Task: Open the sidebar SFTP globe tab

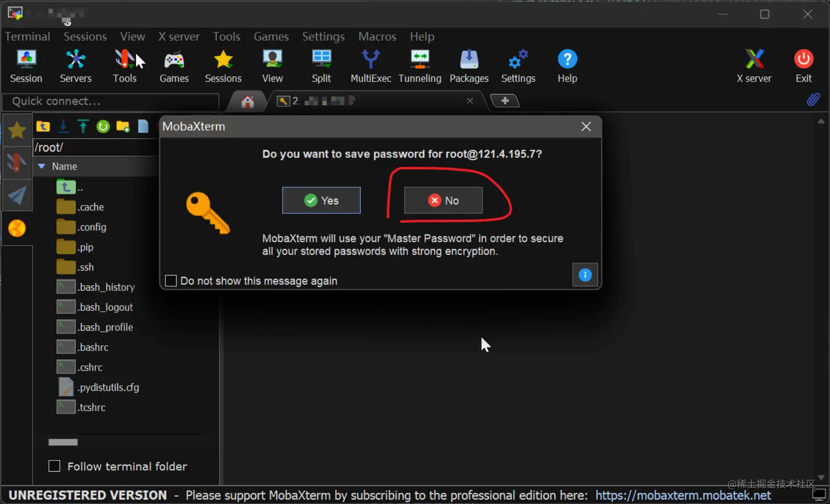Action: click(17, 228)
